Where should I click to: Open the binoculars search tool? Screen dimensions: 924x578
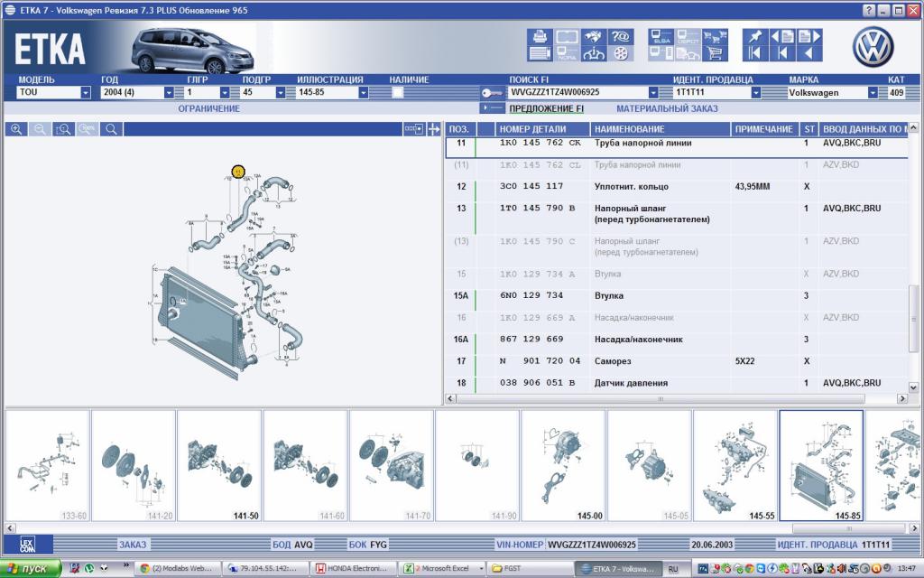pyautogui.click(x=594, y=37)
